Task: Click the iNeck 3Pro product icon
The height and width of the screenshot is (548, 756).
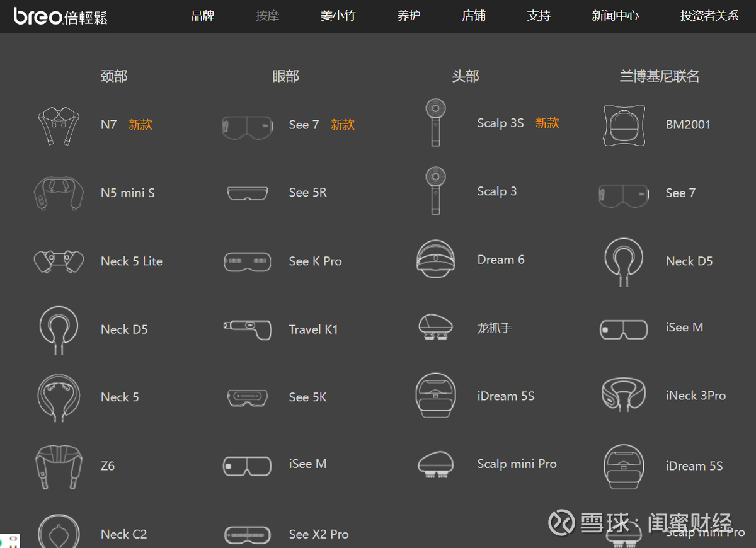Action: click(x=624, y=395)
